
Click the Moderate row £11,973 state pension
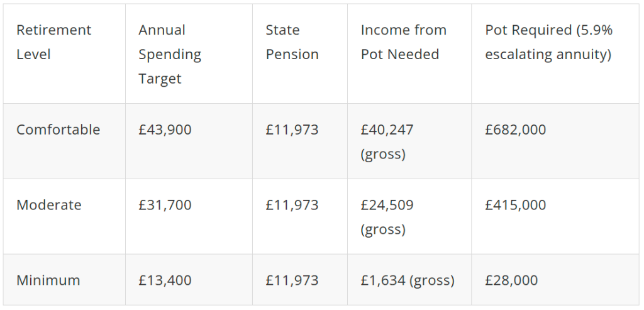(292, 205)
